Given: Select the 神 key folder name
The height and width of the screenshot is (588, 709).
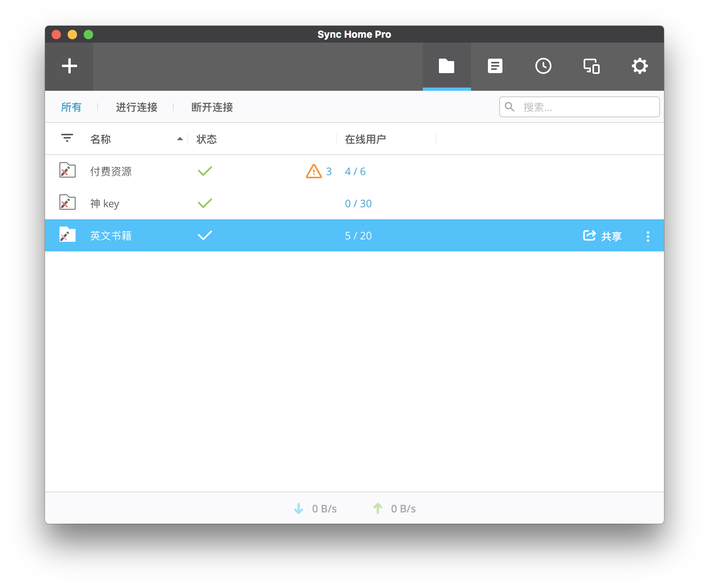Looking at the screenshot, I should click(105, 204).
